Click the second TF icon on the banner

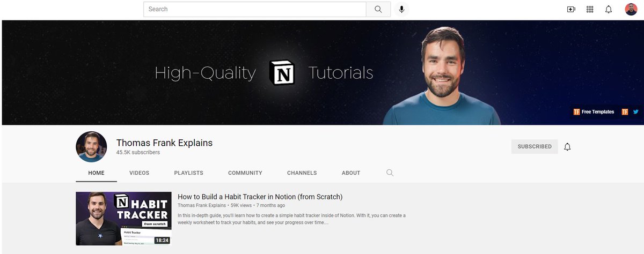click(625, 112)
